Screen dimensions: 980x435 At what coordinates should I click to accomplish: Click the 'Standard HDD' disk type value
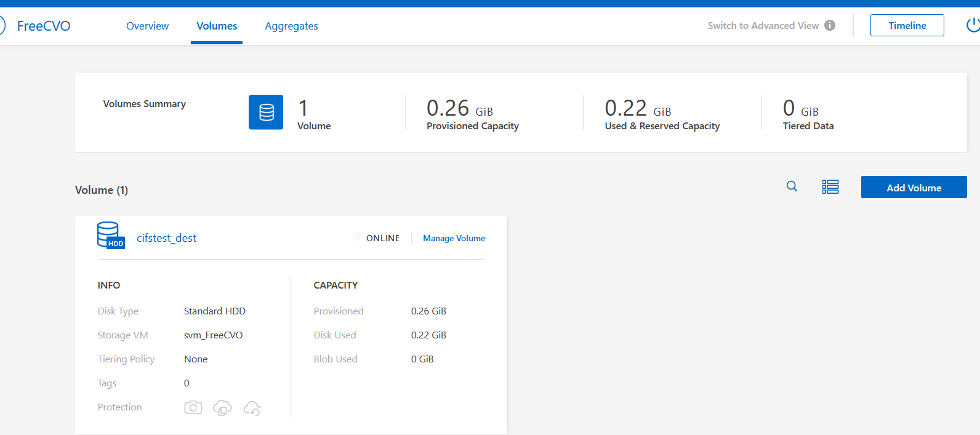pos(214,311)
